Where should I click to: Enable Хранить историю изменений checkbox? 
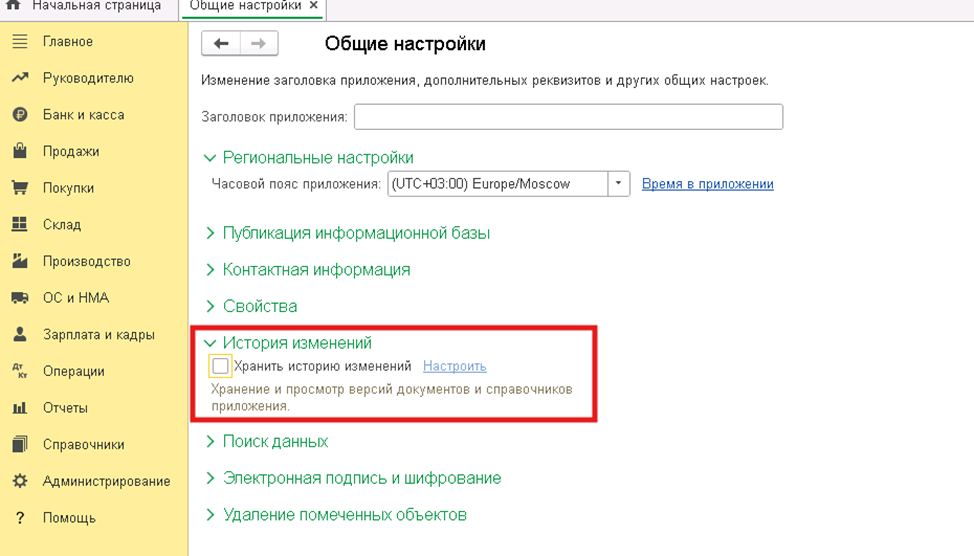click(220, 366)
